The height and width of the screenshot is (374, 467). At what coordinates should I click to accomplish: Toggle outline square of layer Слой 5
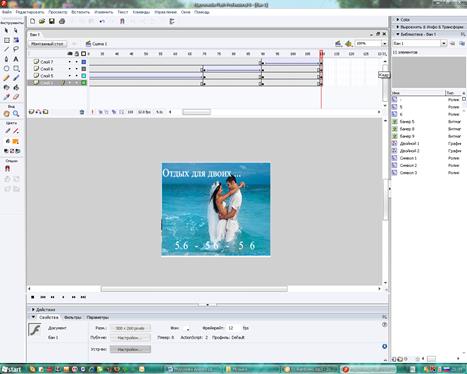[x=84, y=76]
